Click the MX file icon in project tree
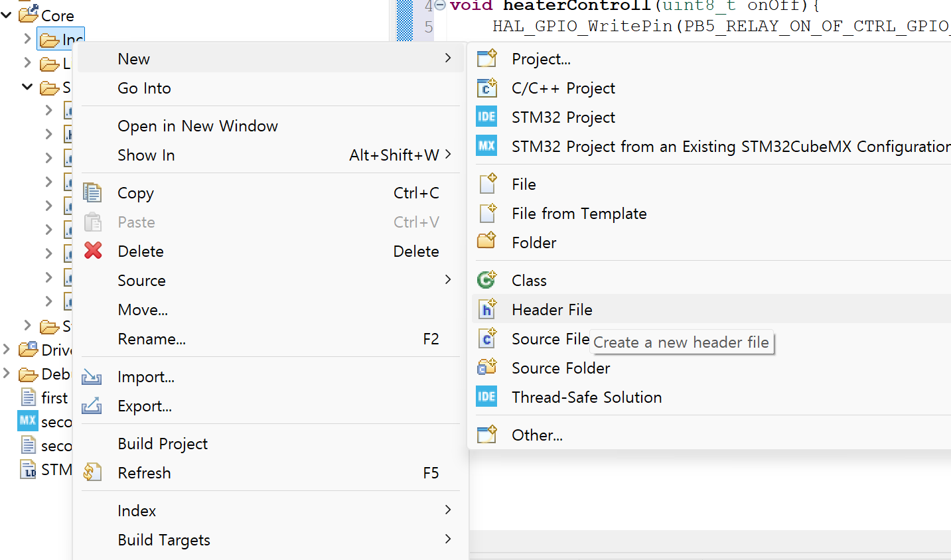The width and height of the screenshot is (951, 560). coord(28,421)
